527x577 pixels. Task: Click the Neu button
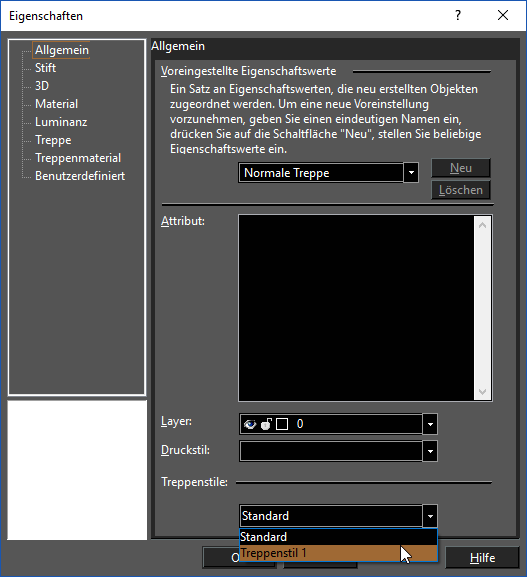461,168
